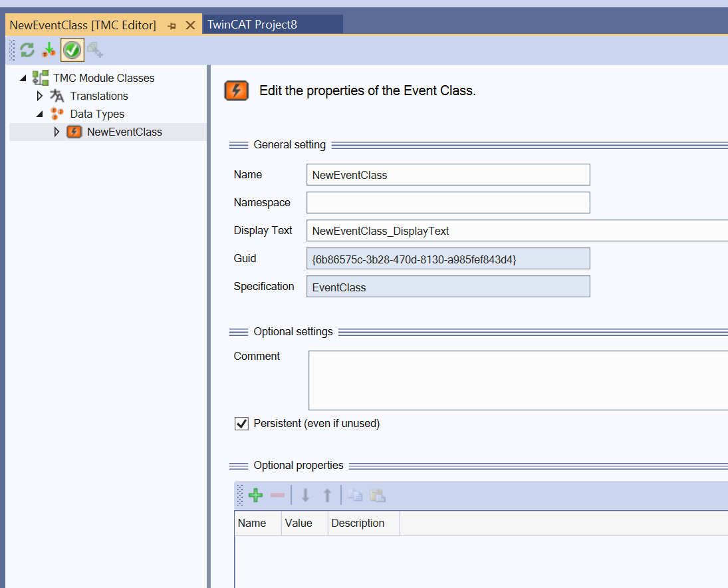This screenshot has height=588, width=728.
Task: Click the greyed add module toolbar icon
Action: 95,50
